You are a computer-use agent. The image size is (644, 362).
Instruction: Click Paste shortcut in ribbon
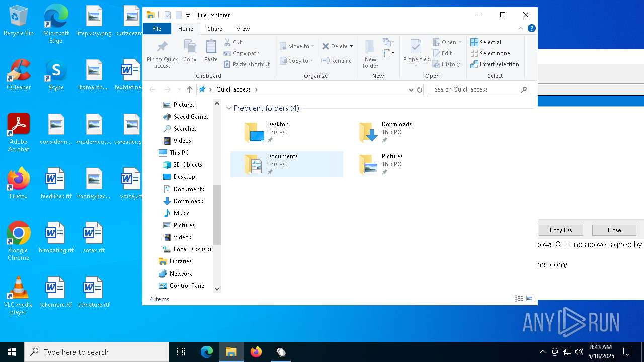247,64
